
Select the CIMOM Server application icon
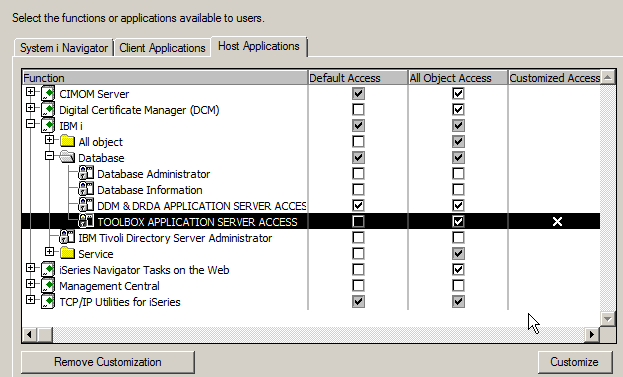pyautogui.click(x=48, y=94)
